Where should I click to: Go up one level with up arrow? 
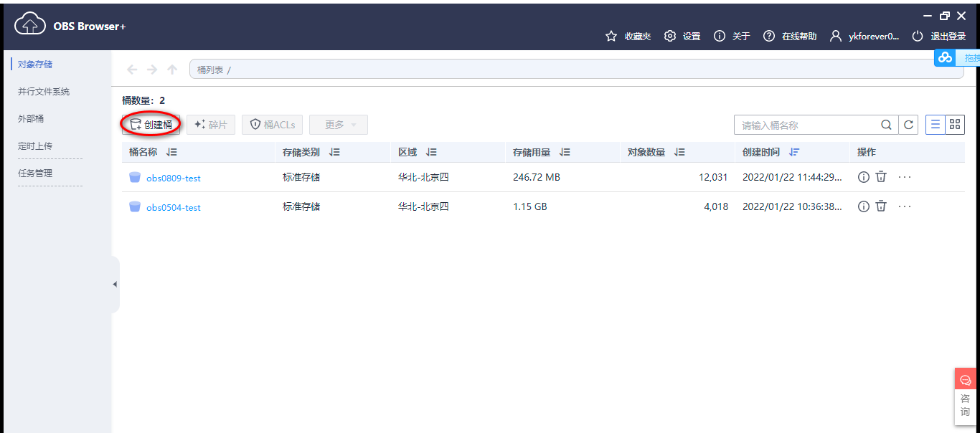coord(172,70)
